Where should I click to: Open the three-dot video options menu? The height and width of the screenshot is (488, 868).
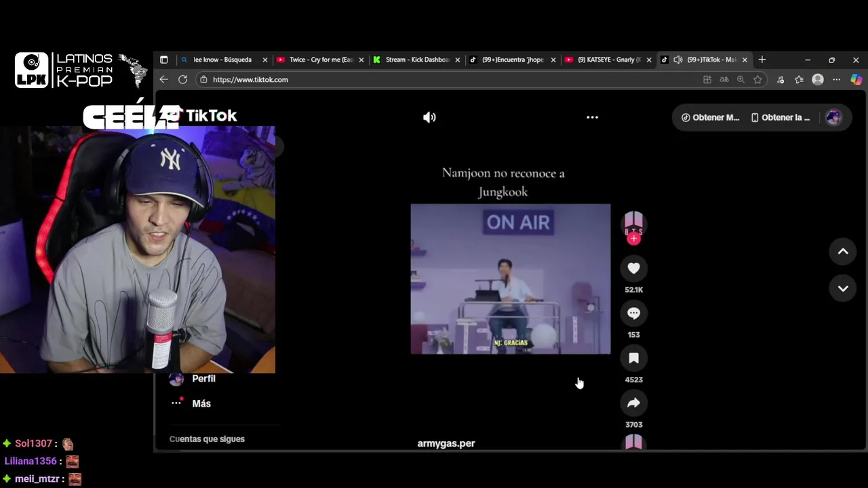point(592,117)
